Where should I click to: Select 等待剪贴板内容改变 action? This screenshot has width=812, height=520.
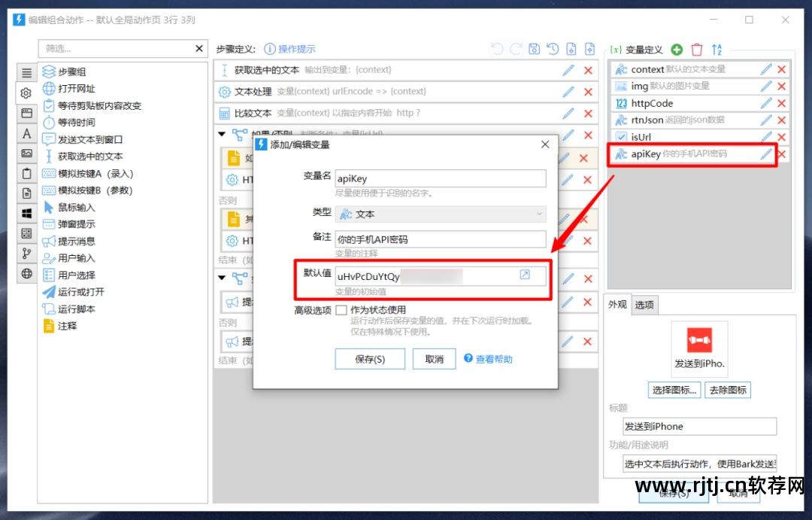[92, 106]
